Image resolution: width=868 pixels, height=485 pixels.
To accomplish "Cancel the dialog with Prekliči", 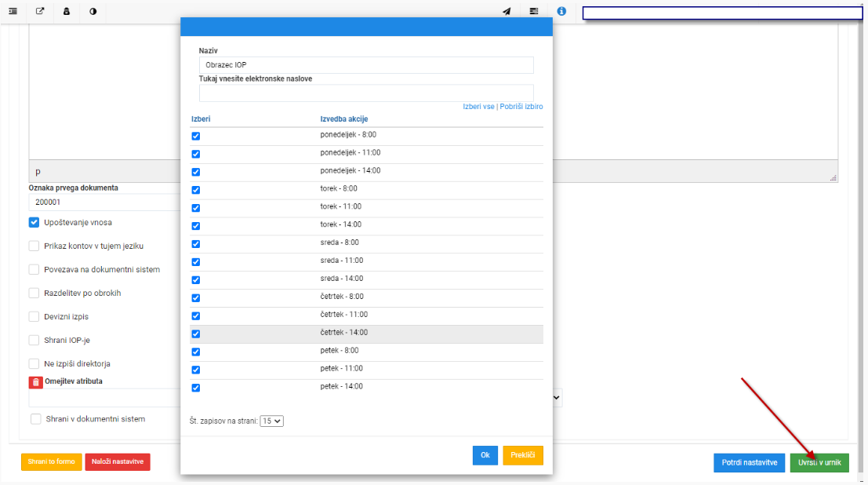I will 522,455.
